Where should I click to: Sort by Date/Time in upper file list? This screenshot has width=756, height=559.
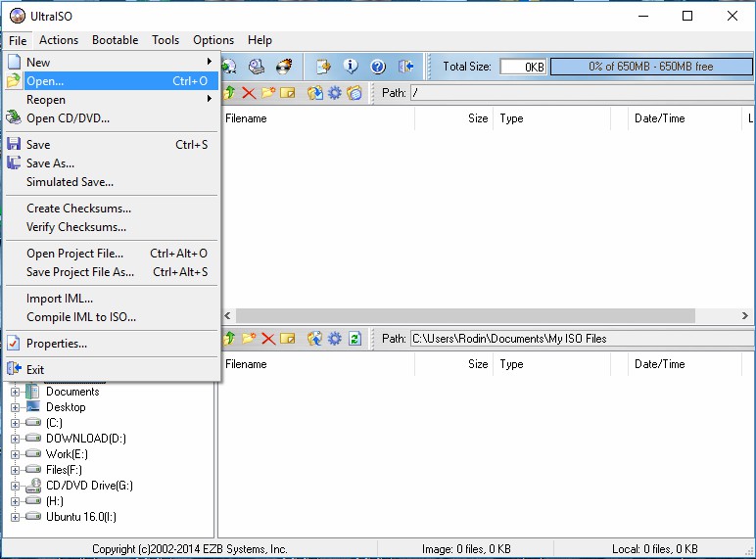pos(685,118)
